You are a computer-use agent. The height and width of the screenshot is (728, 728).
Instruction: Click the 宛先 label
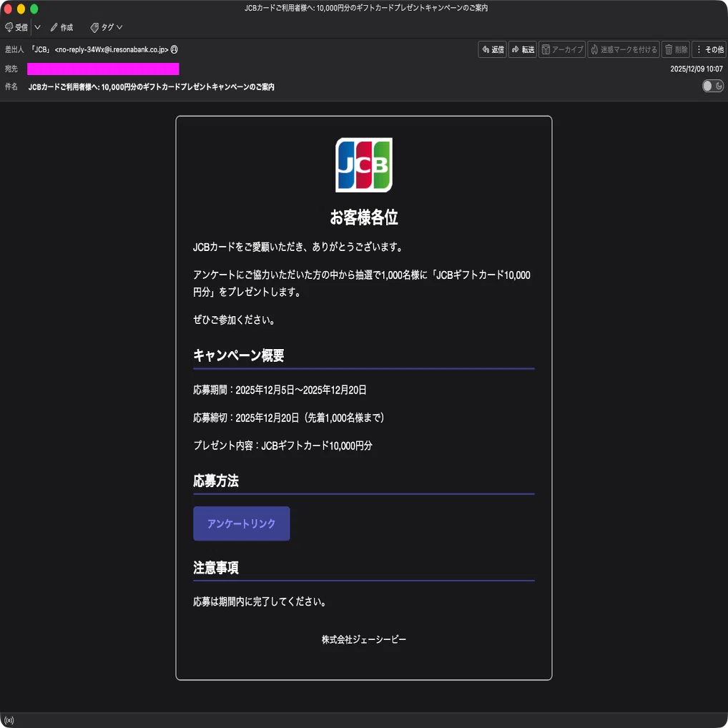[11, 69]
